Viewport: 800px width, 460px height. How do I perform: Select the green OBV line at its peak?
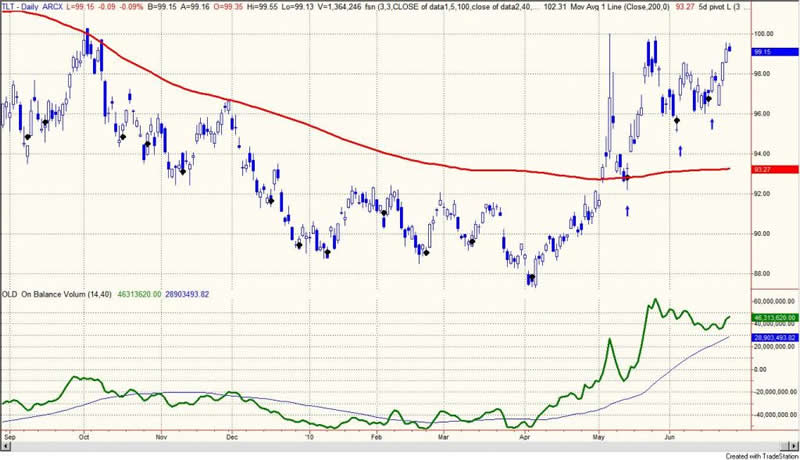pos(655,299)
